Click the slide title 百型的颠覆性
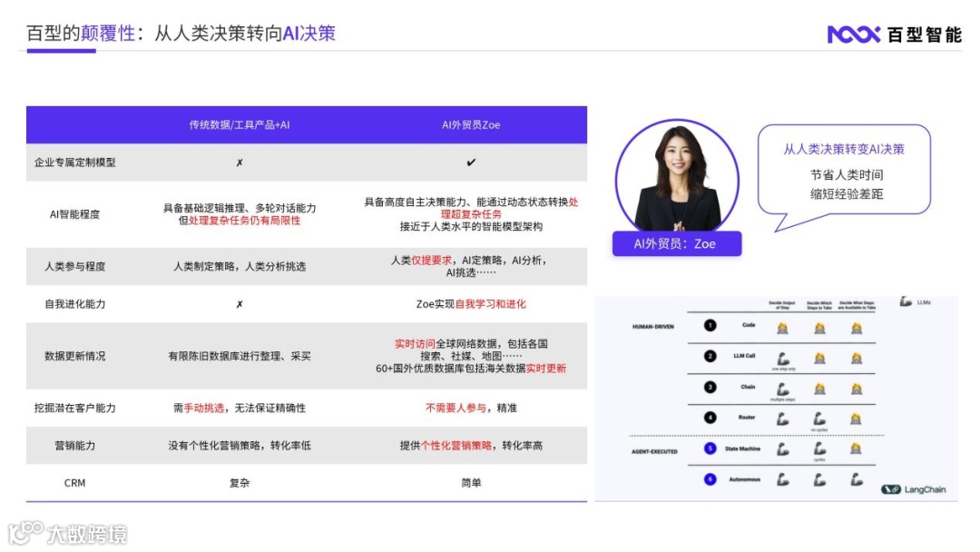980x552 pixels. (81, 33)
